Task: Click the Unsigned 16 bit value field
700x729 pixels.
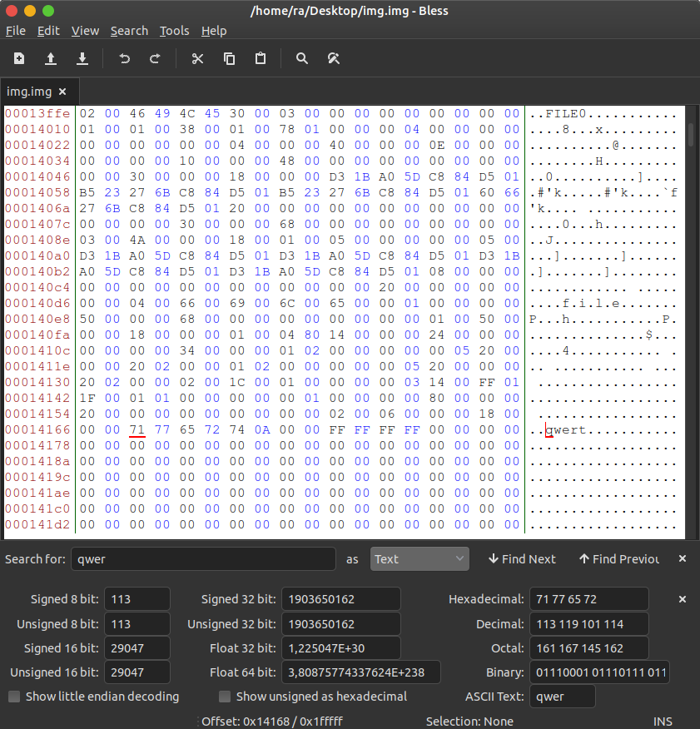Action: [137, 672]
